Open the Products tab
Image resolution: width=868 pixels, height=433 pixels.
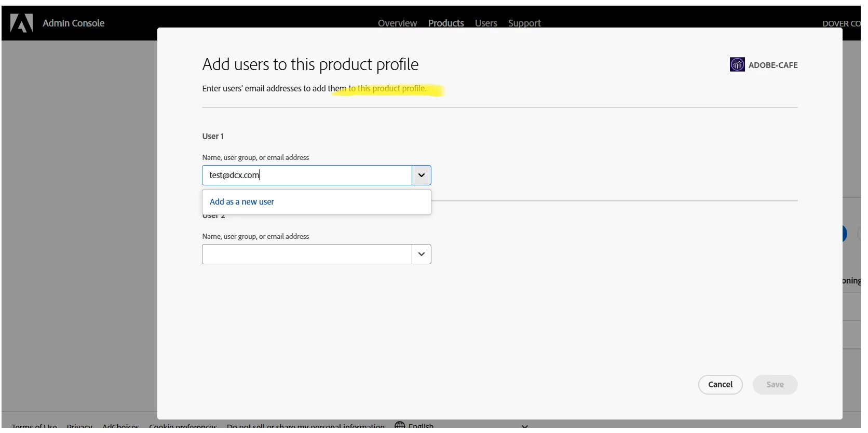[446, 23]
